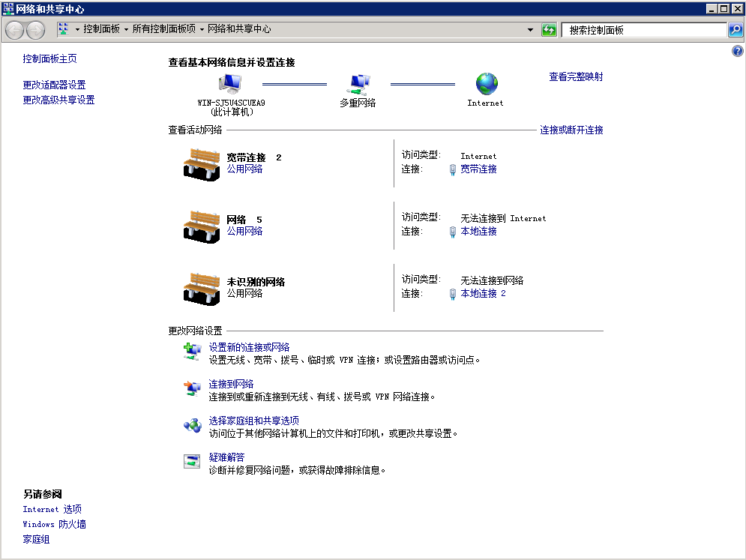
Task: Expand the dropdown arrow after 控制面板 breadcrumb
Action: (x=126, y=30)
